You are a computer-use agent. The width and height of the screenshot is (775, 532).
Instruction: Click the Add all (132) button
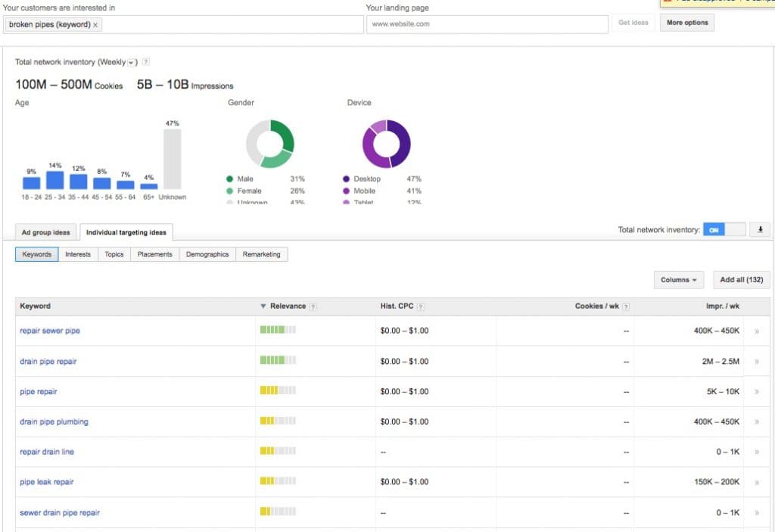(741, 280)
